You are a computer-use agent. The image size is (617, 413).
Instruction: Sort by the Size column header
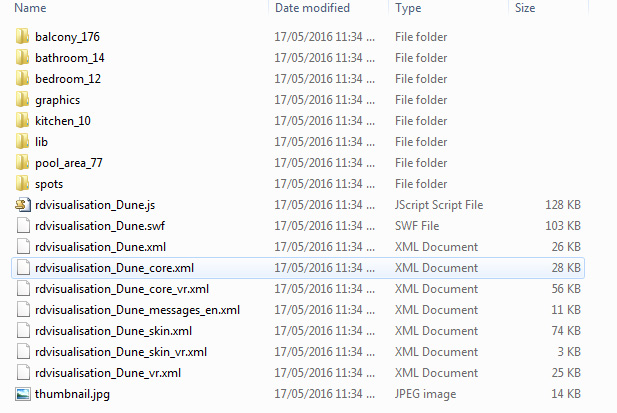click(x=525, y=8)
